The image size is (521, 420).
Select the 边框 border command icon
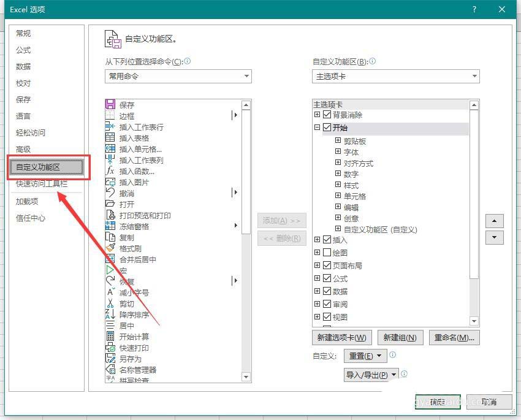coord(110,115)
